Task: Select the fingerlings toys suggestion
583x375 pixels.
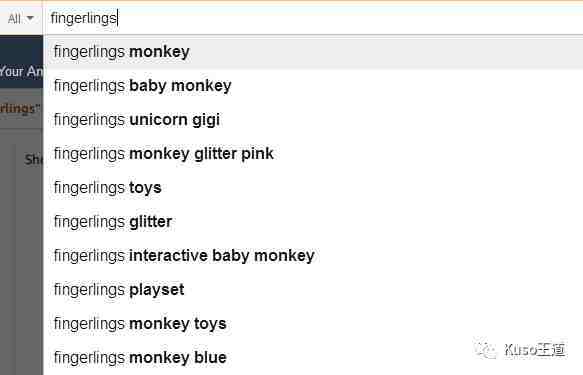Action: 313,188
